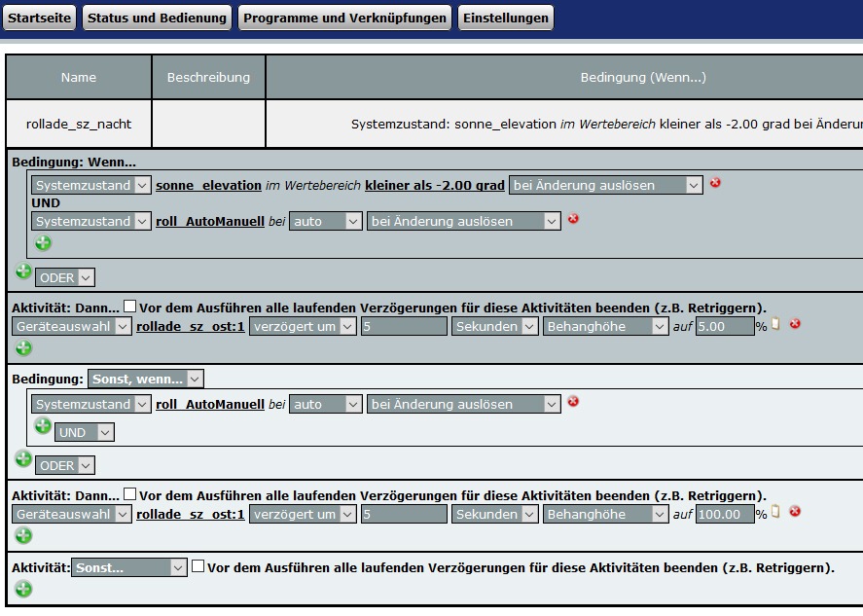Delete the activity row with 100.00 %
863x616 pixels.
click(x=795, y=512)
